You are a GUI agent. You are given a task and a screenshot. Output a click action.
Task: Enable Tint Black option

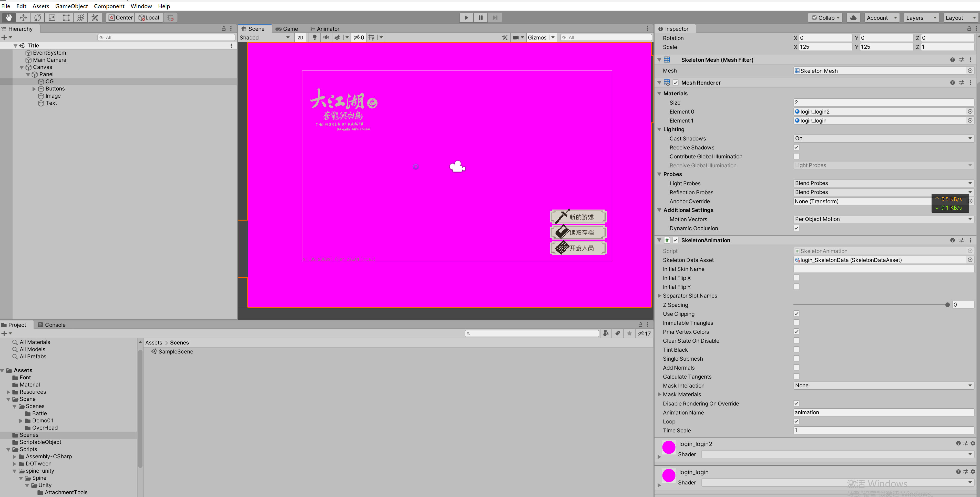(796, 349)
